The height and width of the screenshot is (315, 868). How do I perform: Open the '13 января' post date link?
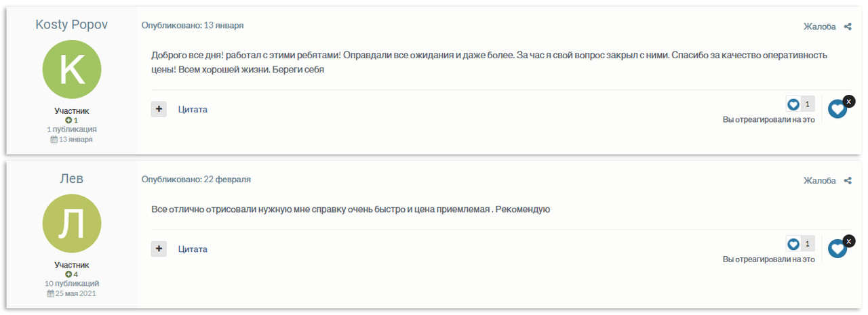(224, 26)
